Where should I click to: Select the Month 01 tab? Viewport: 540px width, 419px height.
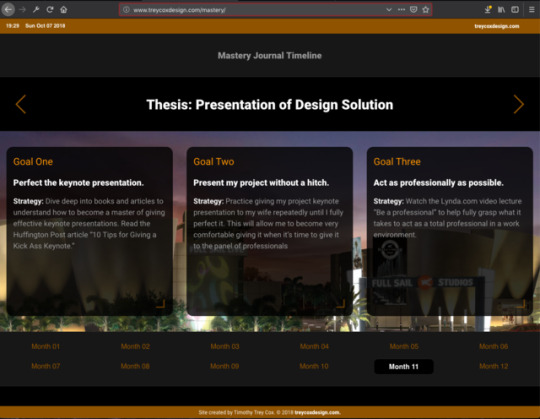pos(45,346)
